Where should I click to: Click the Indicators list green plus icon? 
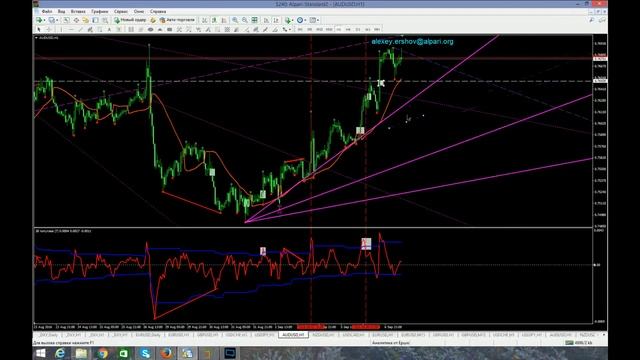click(x=288, y=20)
